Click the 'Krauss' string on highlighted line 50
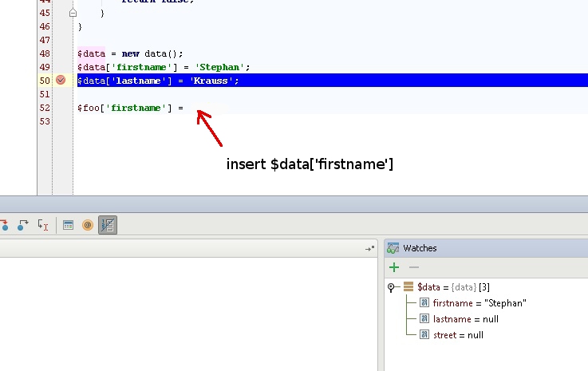This screenshot has height=371, width=588. point(211,81)
